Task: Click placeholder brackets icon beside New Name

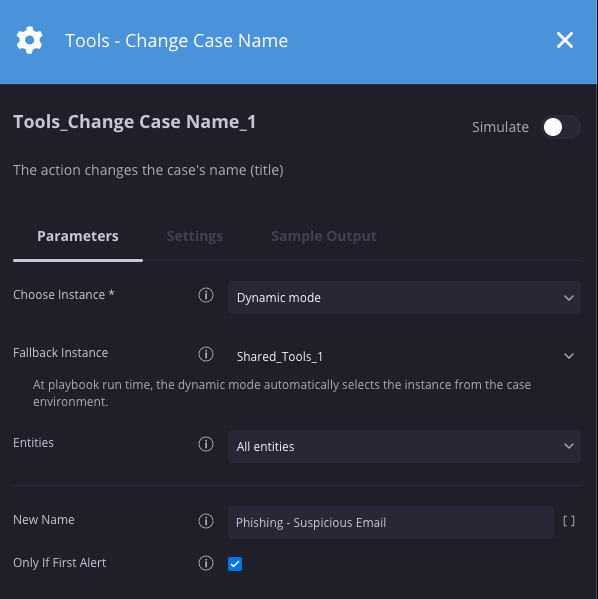Action: coord(569,521)
